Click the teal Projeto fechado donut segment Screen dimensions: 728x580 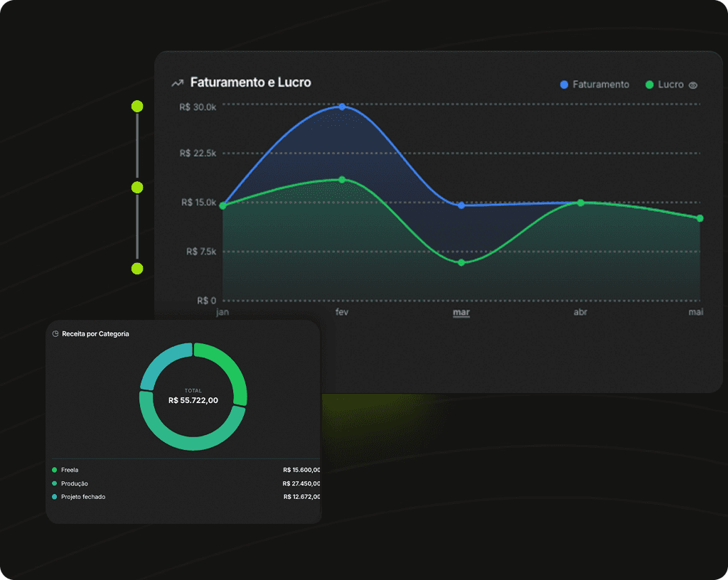161,362
